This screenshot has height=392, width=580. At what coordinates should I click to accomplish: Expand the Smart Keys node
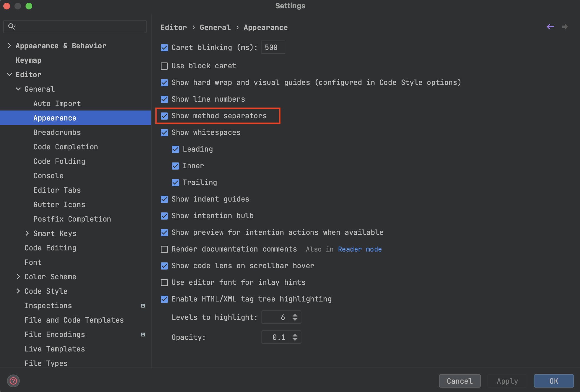click(x=27, y=233)
